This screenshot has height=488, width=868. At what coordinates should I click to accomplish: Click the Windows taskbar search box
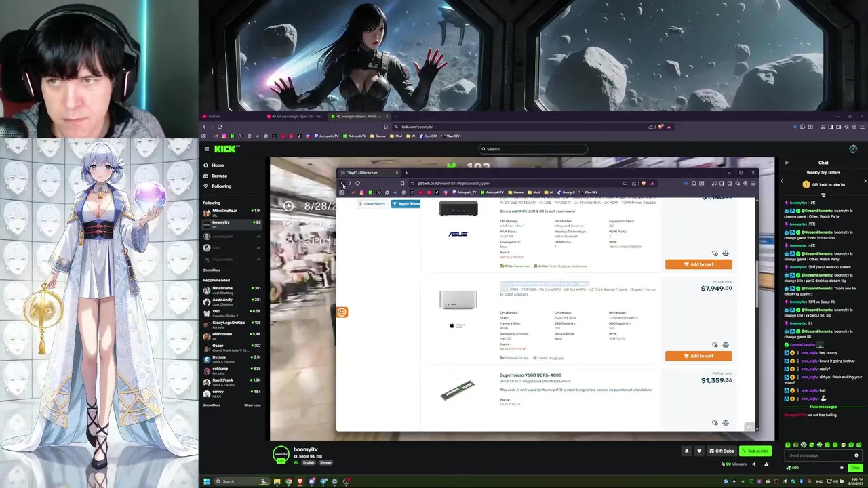pos(242,482)
